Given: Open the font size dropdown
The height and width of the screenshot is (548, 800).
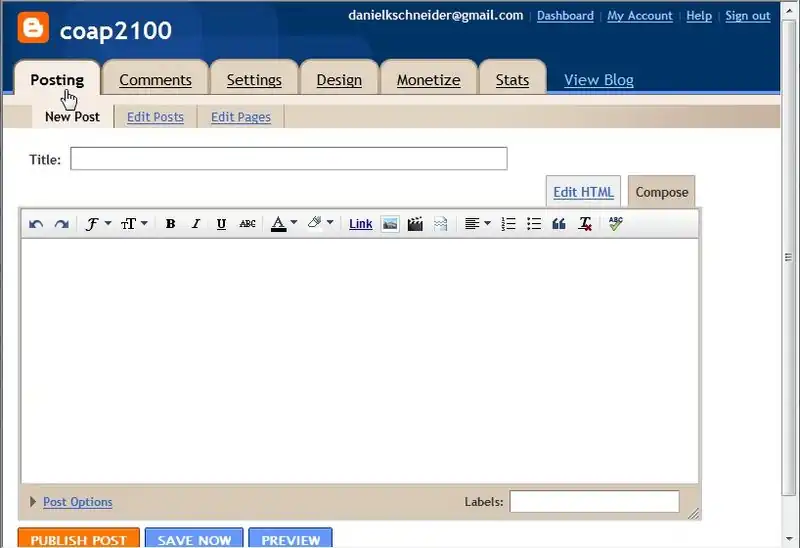Looking at the screenshot, I should 133,224.
